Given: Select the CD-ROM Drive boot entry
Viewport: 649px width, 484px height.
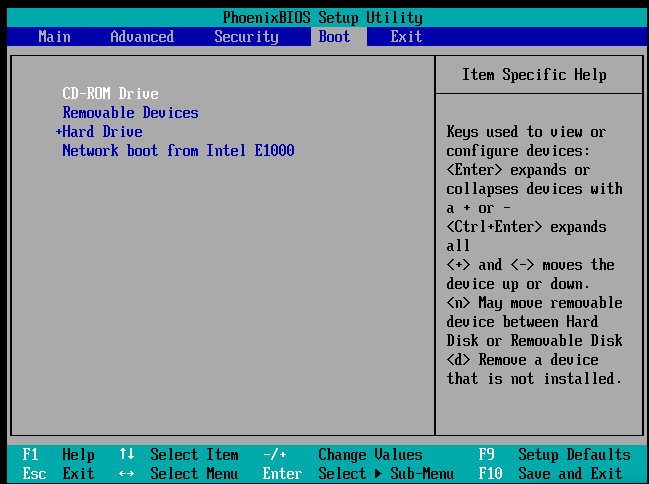Looking at the screenshot, I should point(110,93).
